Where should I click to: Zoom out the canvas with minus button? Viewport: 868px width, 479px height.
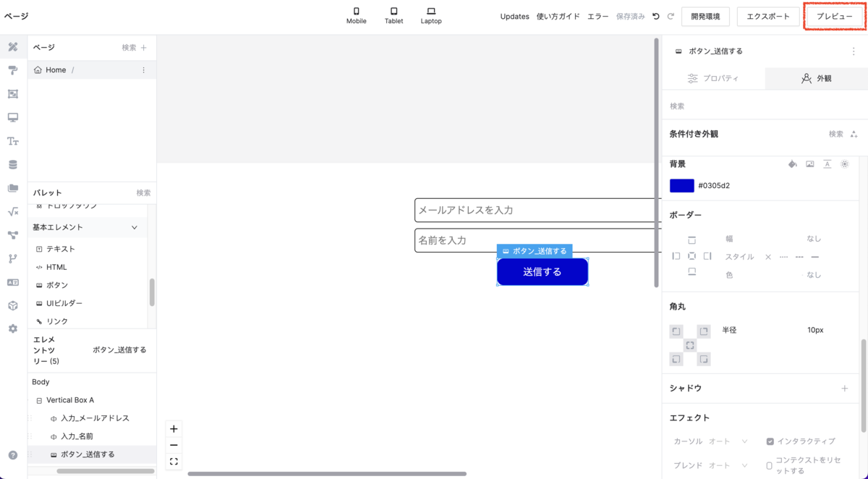click(174, 445)
